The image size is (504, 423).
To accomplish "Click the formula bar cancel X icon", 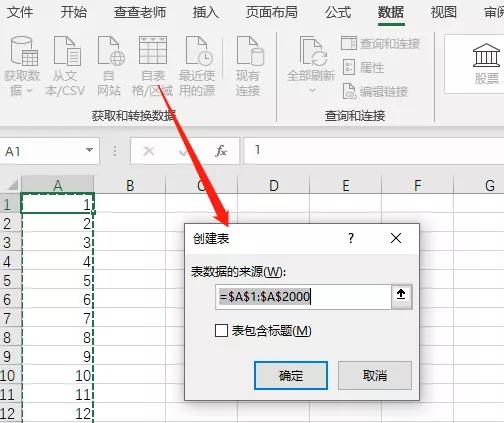I will [148, 152].
